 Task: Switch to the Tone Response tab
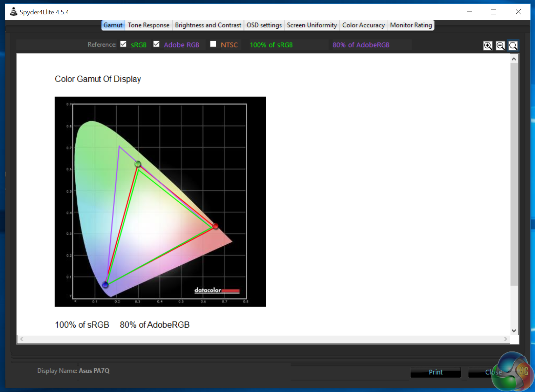pos(149,25)
